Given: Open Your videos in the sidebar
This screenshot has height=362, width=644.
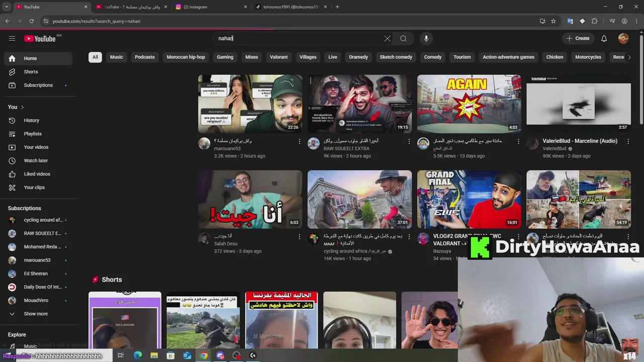Looking at the screenshot, I should click(x=38, y=147).
